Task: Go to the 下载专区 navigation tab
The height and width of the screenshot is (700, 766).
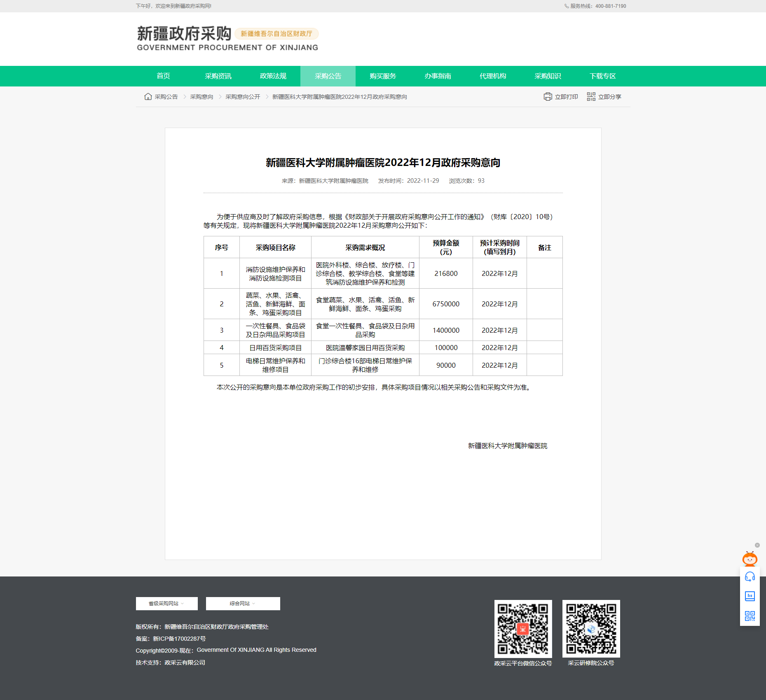Action: pos(602,76)
